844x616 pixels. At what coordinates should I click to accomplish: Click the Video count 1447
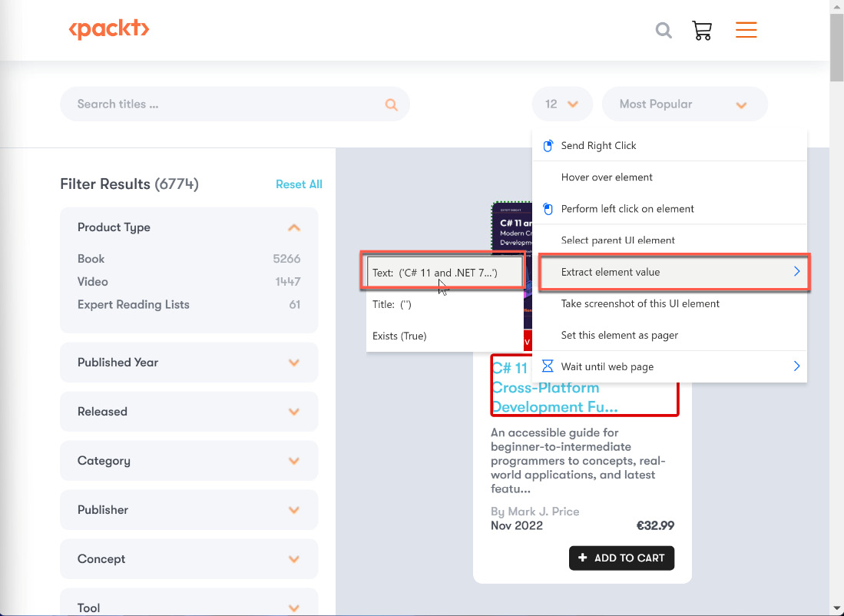288,282
